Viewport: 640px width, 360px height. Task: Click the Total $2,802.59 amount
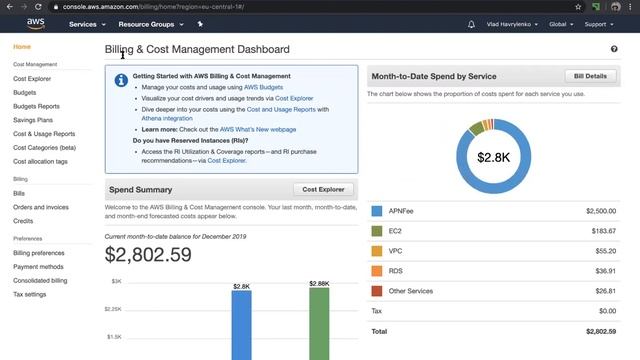click(x=601, y=331)
